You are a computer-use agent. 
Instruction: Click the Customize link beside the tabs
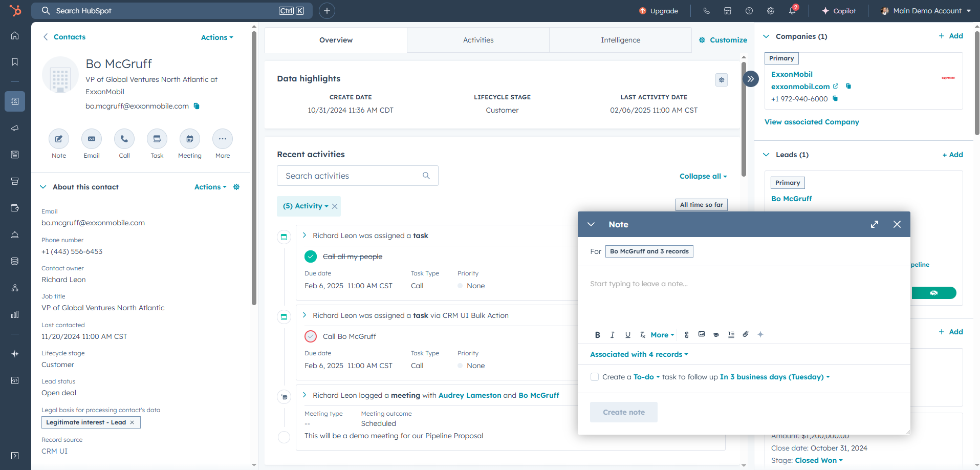coord(723,40)
